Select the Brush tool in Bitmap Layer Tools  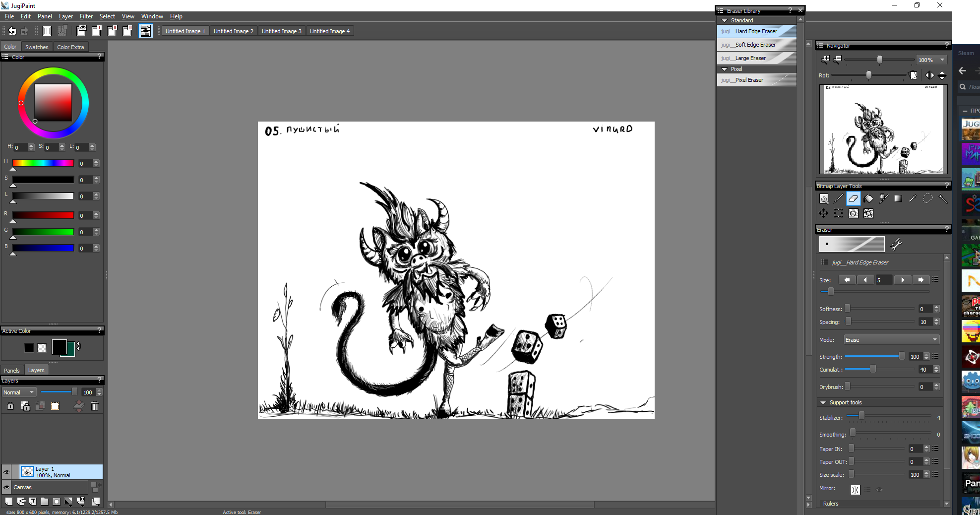pos(838,199)
